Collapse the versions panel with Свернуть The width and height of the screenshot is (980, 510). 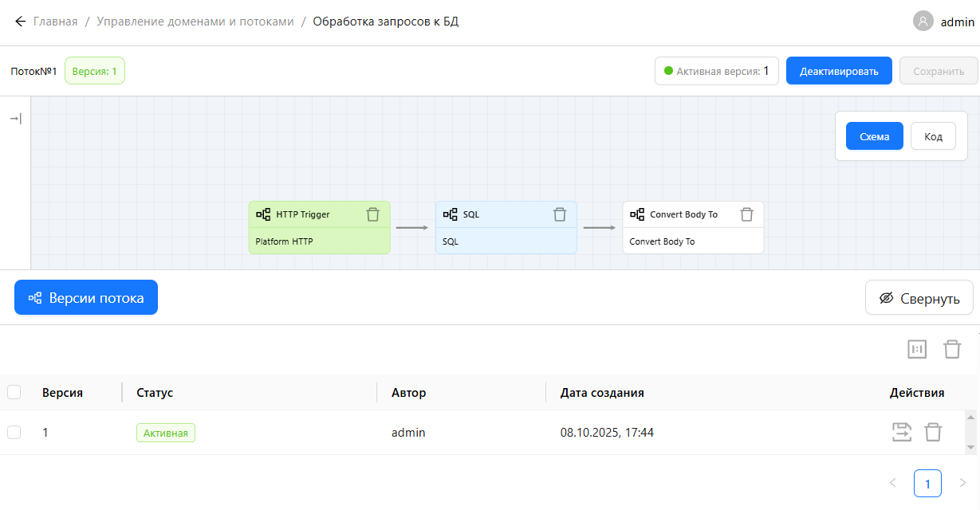(x=919, y=298)
